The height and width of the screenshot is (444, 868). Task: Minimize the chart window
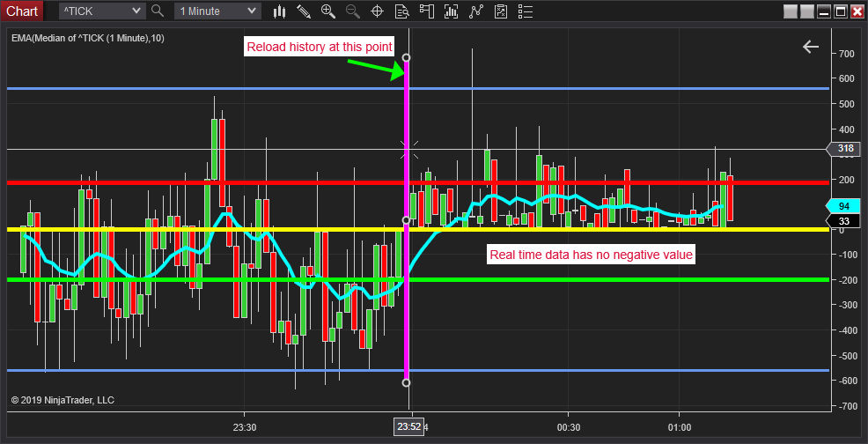pos(824,11)
